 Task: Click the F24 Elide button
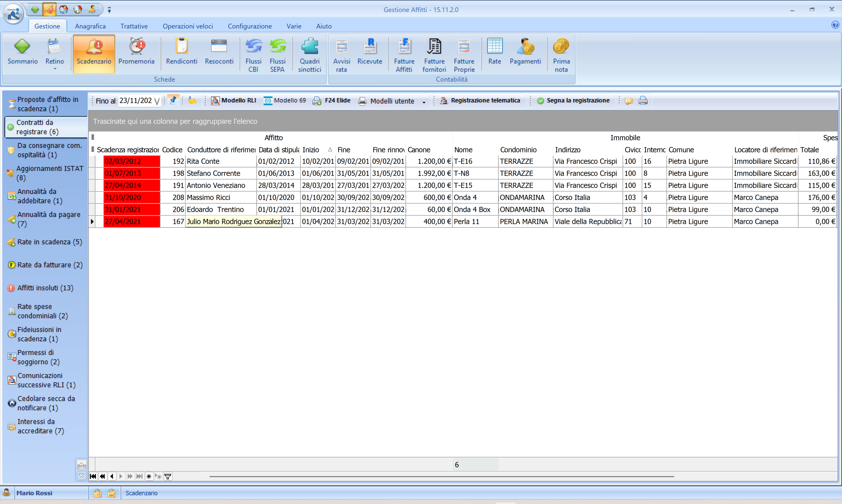(x=332, y=101)
